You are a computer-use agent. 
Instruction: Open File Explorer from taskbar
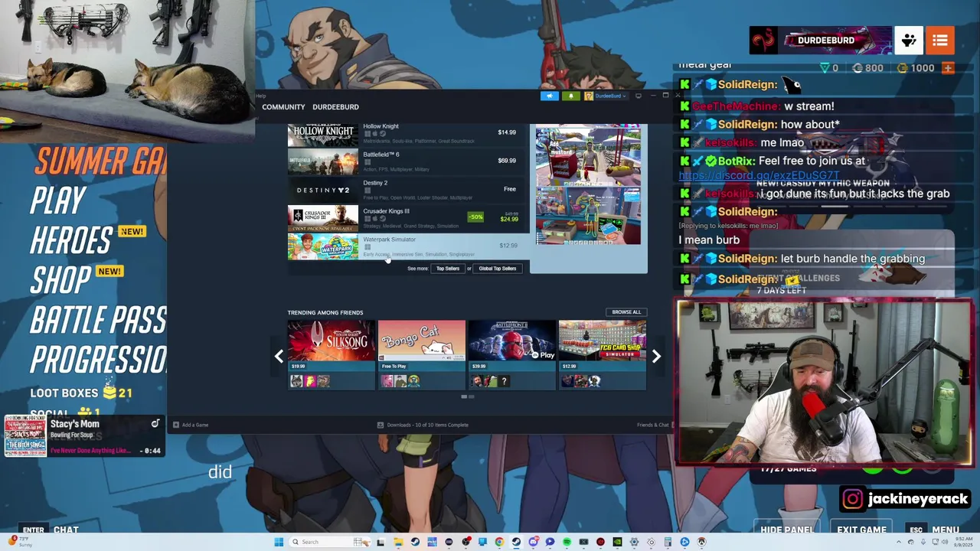tap(398, 542)
